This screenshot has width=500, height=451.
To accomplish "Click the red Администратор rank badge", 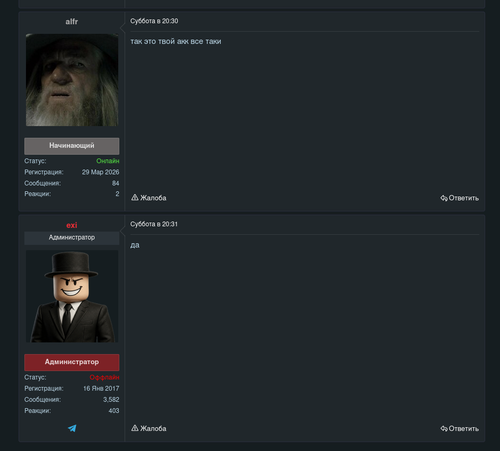I will tap(72, 362).
